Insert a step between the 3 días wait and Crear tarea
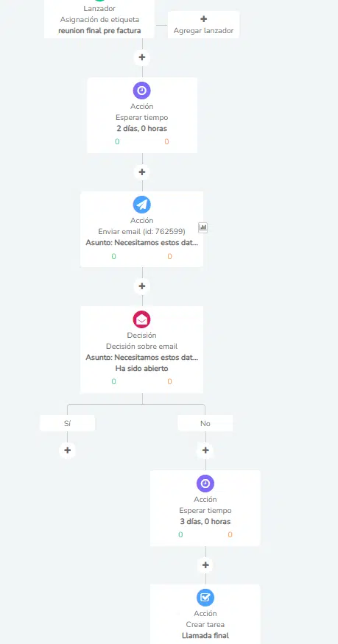 pos(205,565)
